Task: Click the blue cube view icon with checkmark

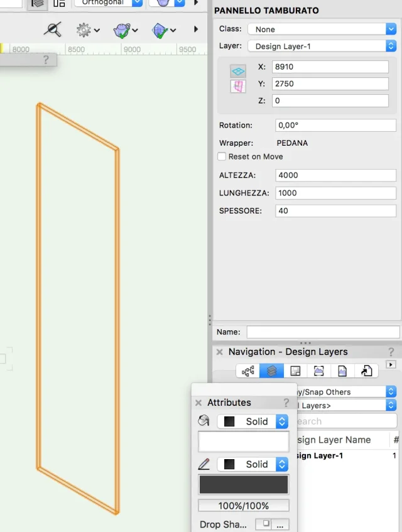Action: coord(160,30)
